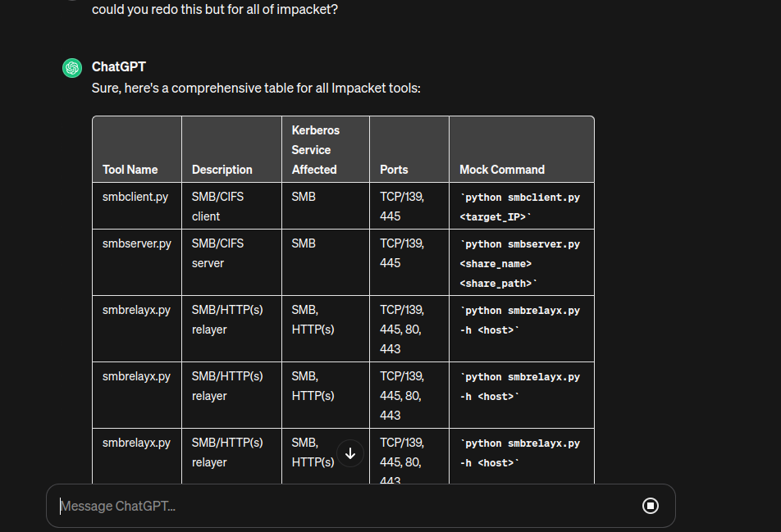The width and height of the screenshot is (781, 532).
Task: Click the user message about impacket
Action: (214, 11)
